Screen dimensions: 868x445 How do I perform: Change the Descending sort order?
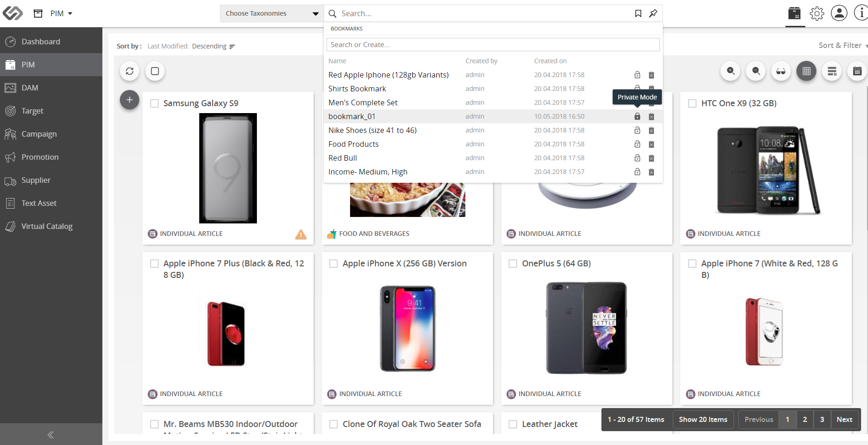[x=214, y=46]
